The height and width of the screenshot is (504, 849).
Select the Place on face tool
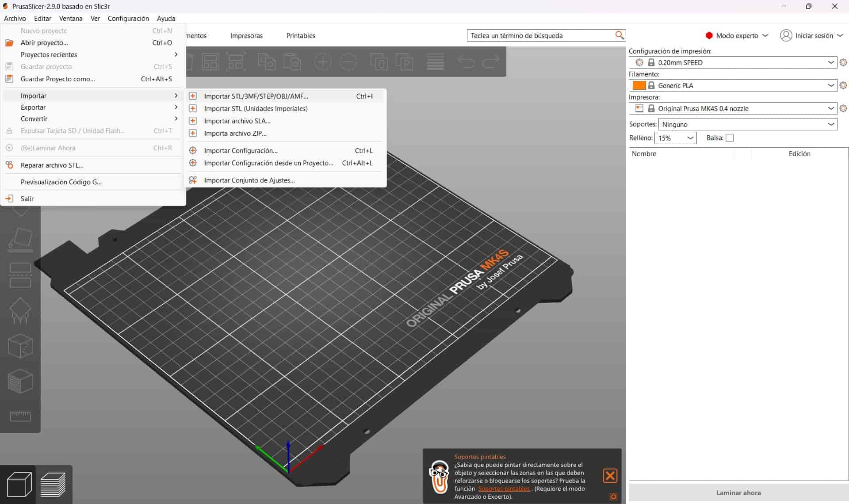tap(20, 240)
